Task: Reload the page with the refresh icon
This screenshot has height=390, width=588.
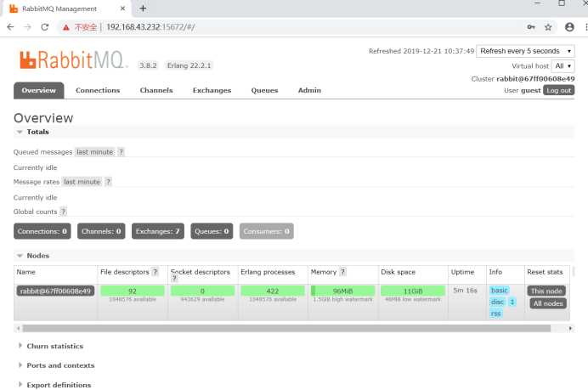Action: click(x=45, y=27)
